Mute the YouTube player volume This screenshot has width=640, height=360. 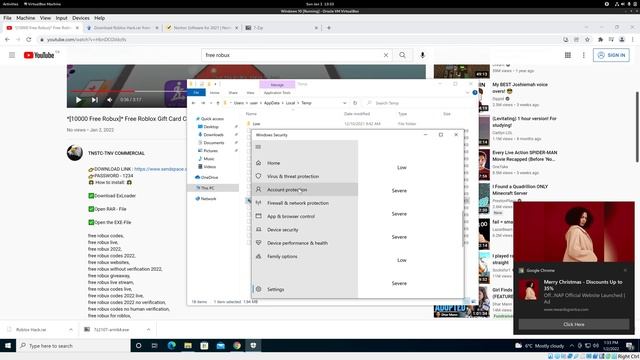point(109,100)
